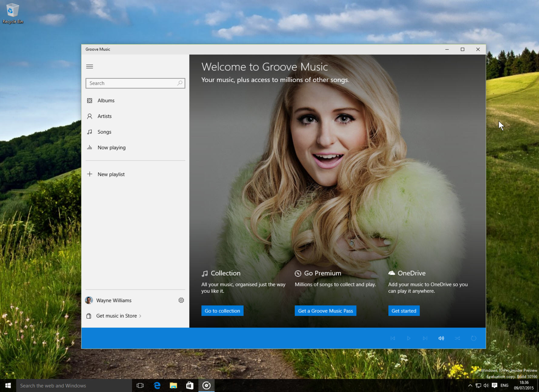Click the search magnifier icon

tap(180, 83)
